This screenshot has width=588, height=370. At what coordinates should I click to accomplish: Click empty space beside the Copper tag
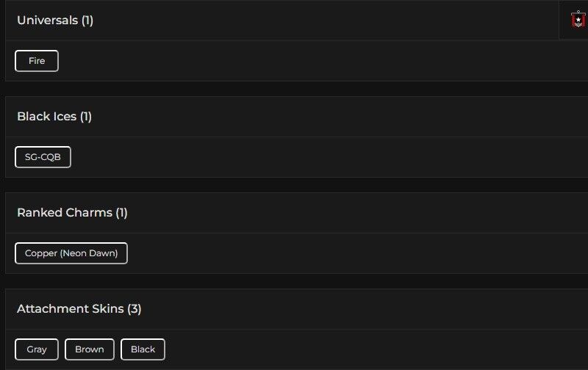pos(331,253)
